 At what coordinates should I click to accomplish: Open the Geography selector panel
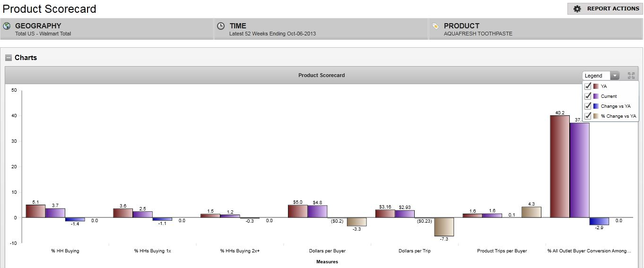(107, 29)
